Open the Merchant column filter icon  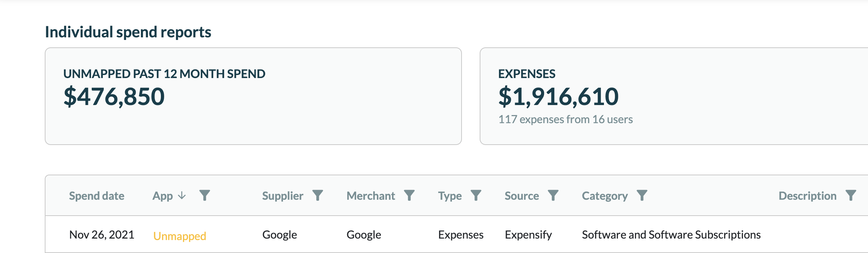point(409,195)
